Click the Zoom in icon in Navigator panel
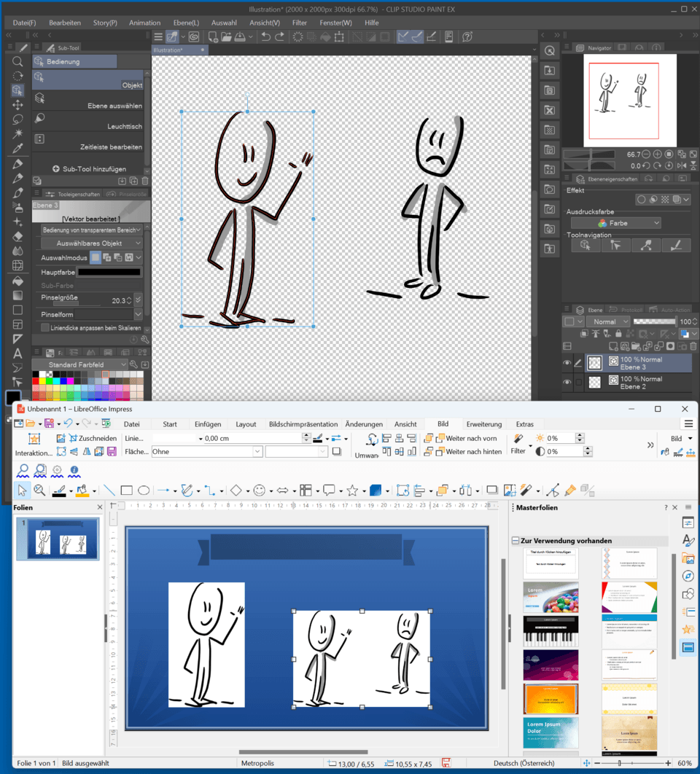700x774 pixels. (658, 155)
